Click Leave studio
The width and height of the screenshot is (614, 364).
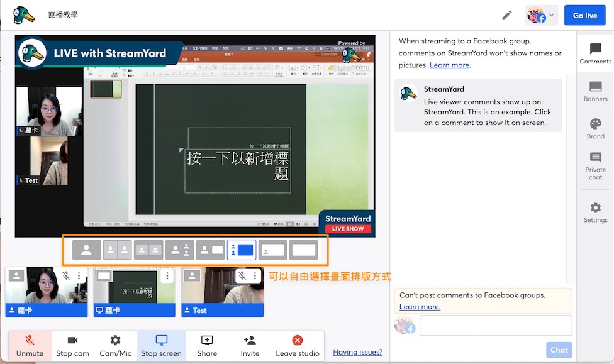298,346
